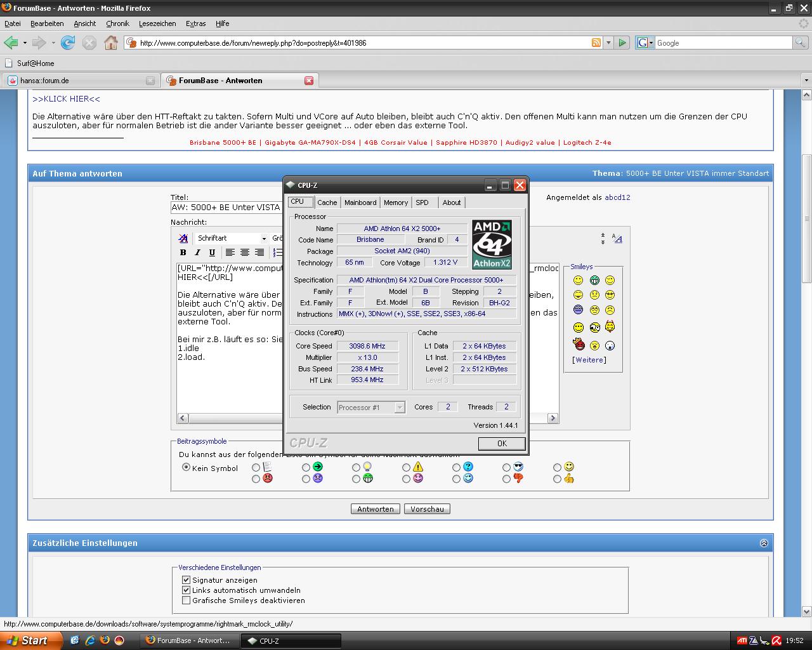Collapse Zusätzliche Einstellungen section

[x=764, y=543]
